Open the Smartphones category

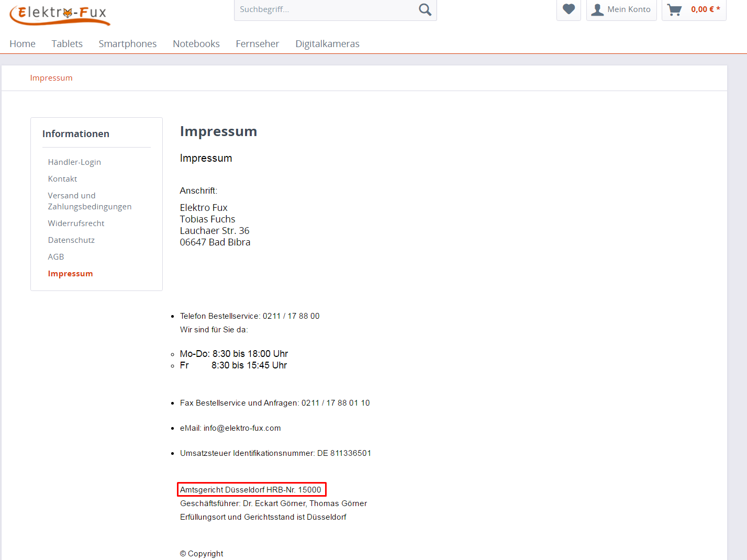[x=128, y=44]
